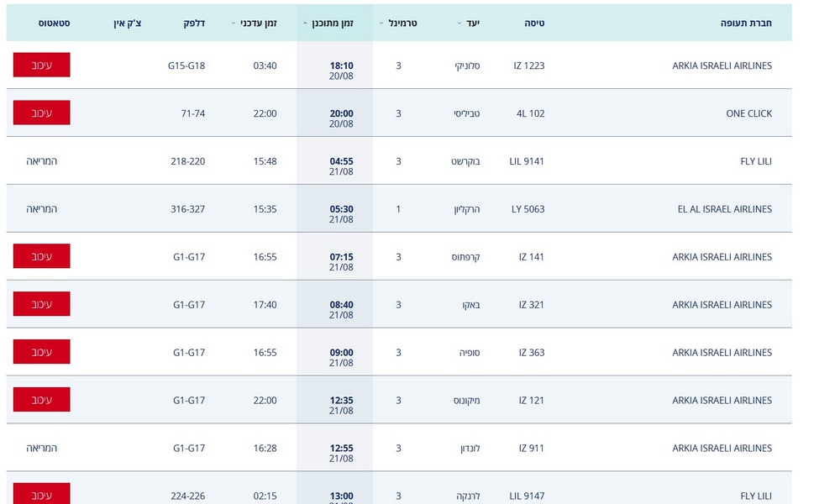
Task: Select the flight number column header
Action: [x=534, y=23]
